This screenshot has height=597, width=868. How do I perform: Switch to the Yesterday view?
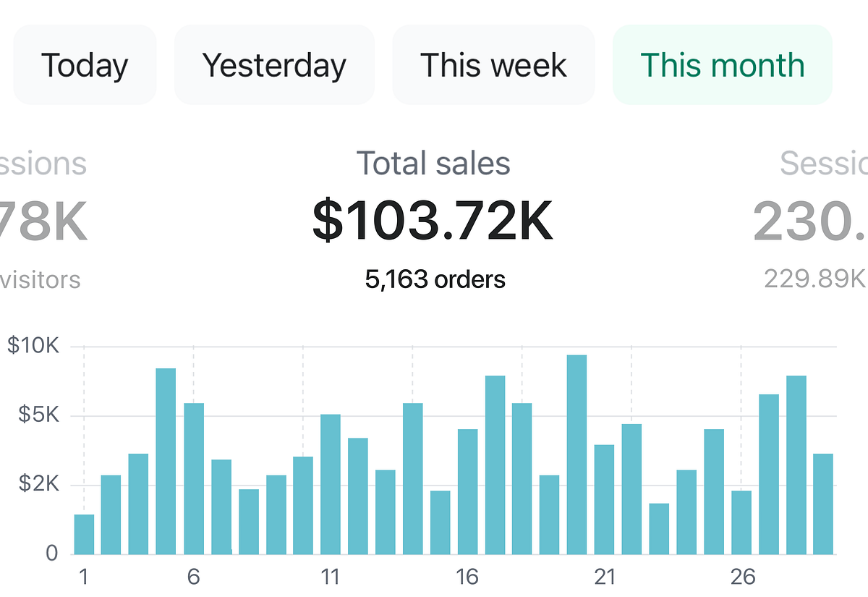pyautogui.click(x=274, y=64)
